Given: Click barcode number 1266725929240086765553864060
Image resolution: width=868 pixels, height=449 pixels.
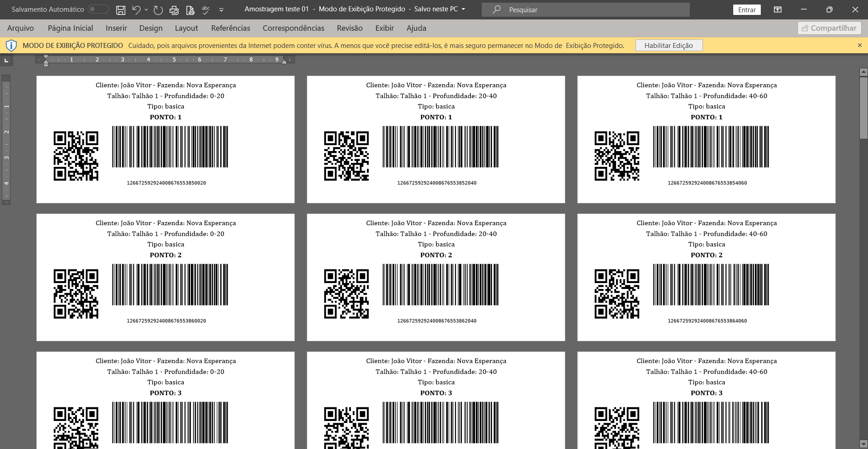Looking at the screenshot, I should [x=707, y=321].
